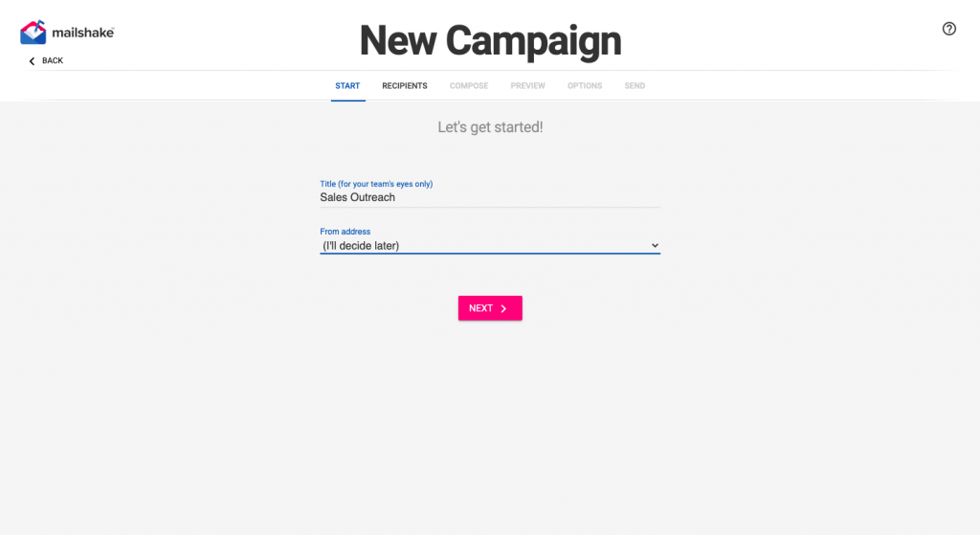Open help via question mark icon
Screen dimensions: 980x535
[x=948, y=29]
